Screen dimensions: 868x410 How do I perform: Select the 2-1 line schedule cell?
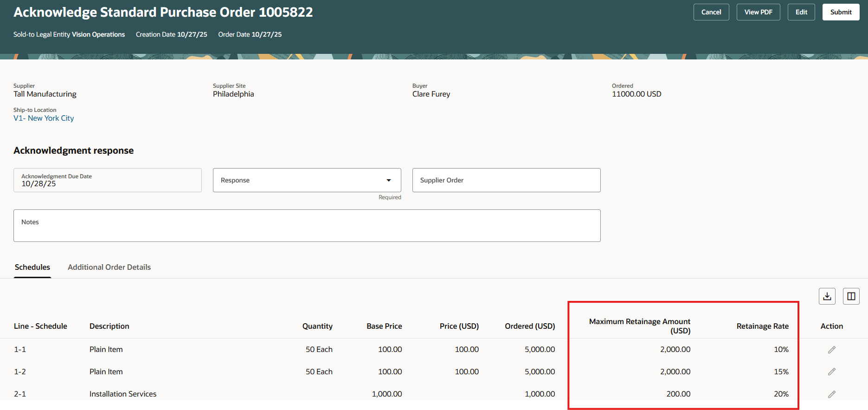20,394
